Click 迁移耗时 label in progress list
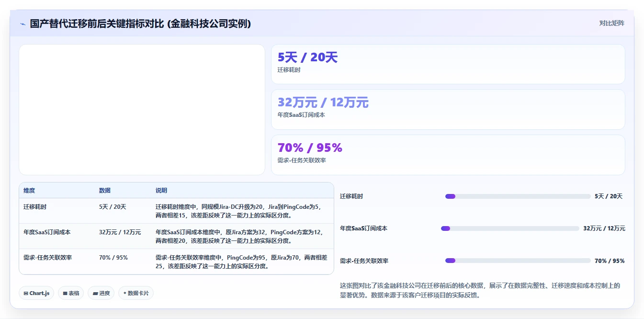This screenshot has width=644, height=319. tap(351, 196)
